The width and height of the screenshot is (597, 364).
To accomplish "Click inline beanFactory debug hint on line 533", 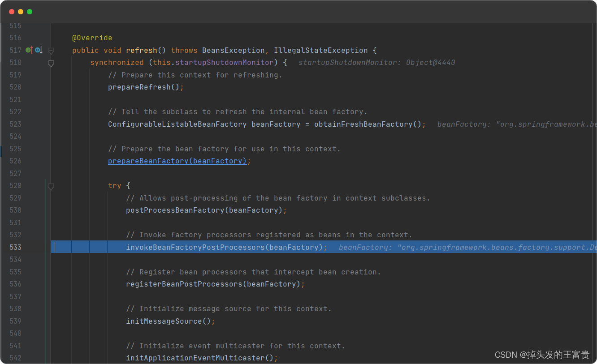I will pyautogui.click(x=467, y=247).
